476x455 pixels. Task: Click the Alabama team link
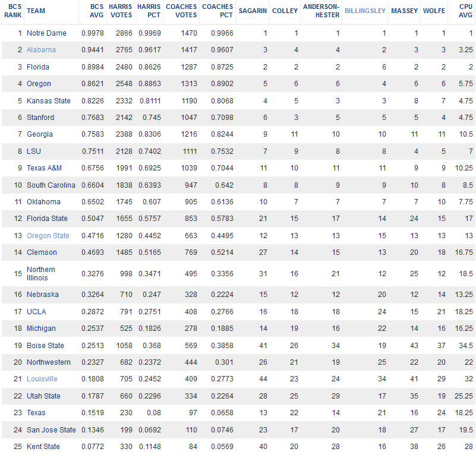tap(41, 50)
